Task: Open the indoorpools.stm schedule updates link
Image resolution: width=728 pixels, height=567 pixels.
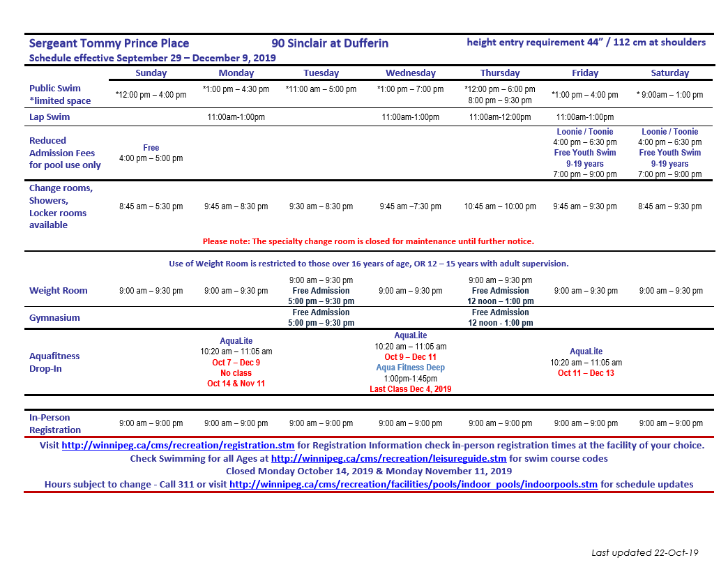Action: point(413,484)
